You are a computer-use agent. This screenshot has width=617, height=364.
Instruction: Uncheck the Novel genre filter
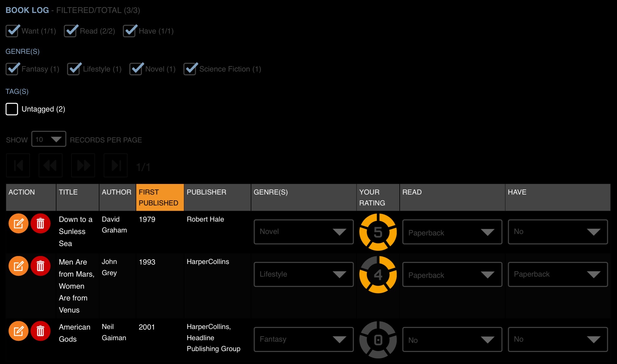pos(136,69)
